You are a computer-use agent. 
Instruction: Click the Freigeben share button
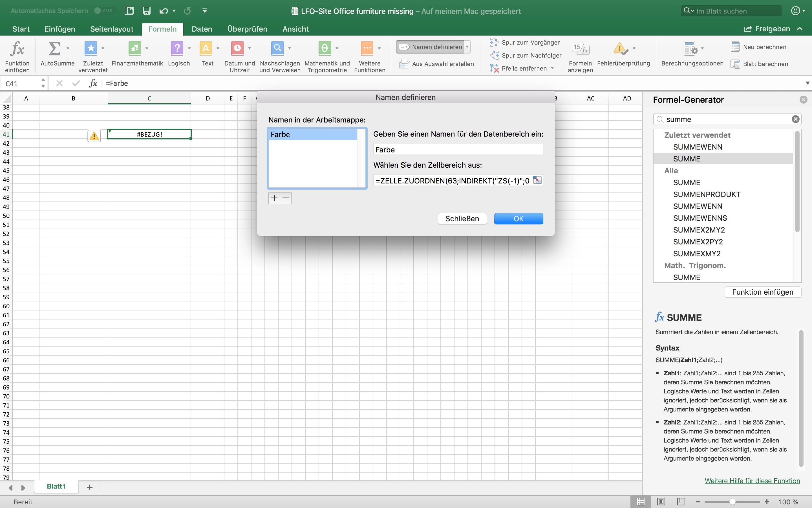(x=767, y=29)
